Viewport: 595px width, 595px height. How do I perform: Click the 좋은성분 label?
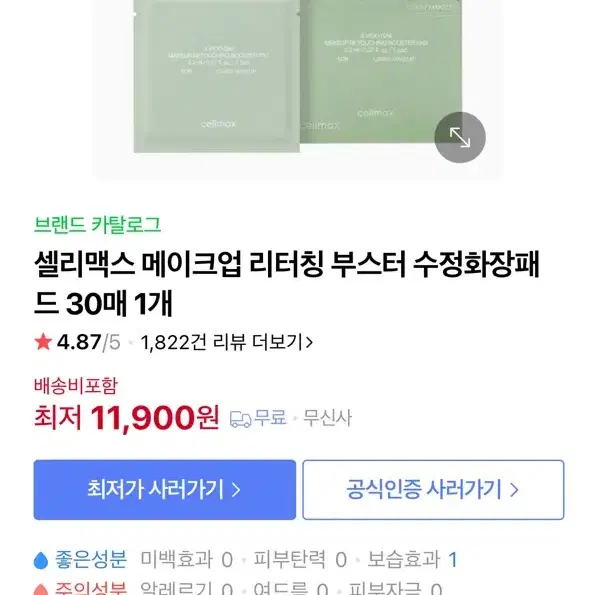[x=91, y=560]
